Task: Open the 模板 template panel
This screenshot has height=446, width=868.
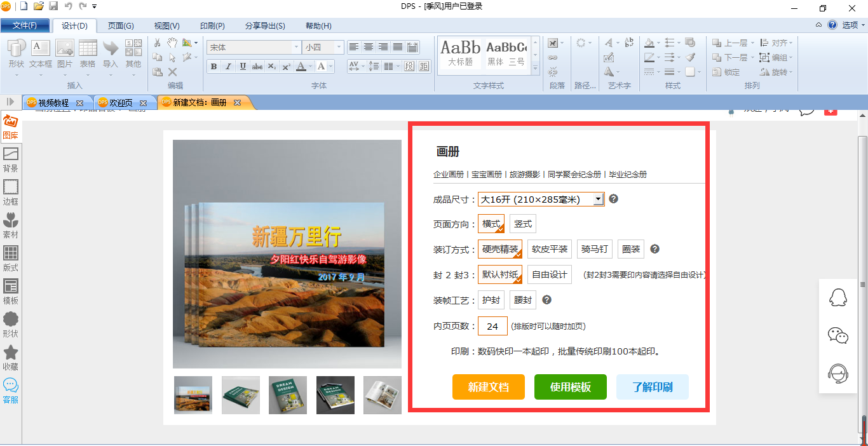Action: 11,292
